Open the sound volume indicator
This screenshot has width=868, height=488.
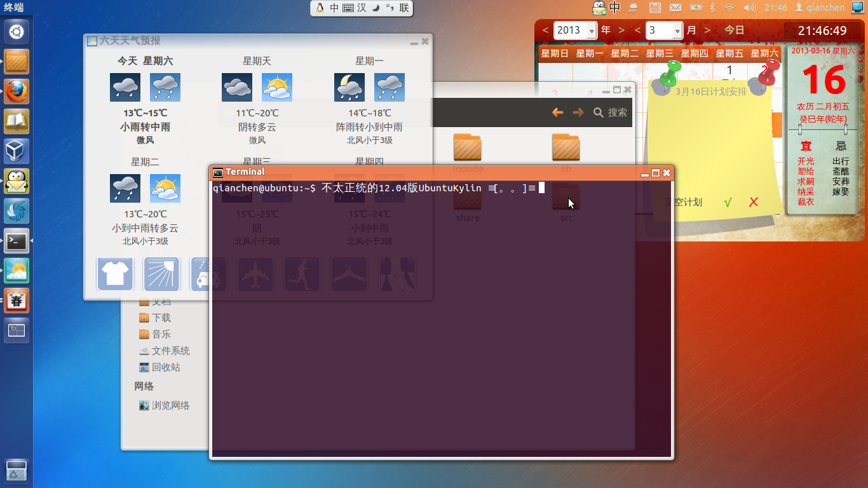pos(749,8)
